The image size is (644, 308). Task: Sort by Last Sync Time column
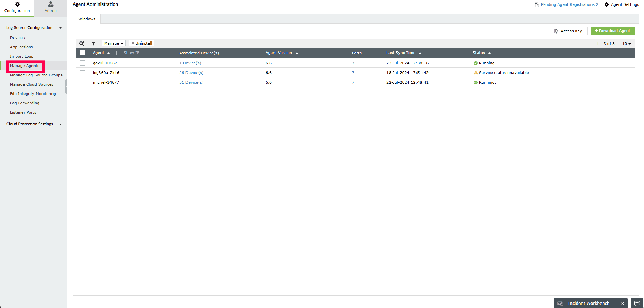tap(404, 53)
